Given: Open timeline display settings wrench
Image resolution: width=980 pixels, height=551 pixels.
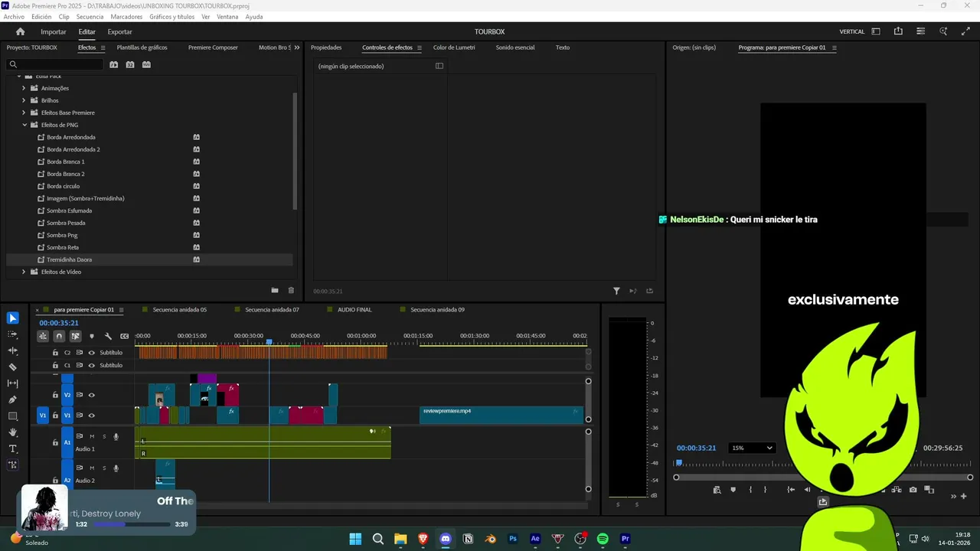Looking at the screenshot, I should click(108, 336).
